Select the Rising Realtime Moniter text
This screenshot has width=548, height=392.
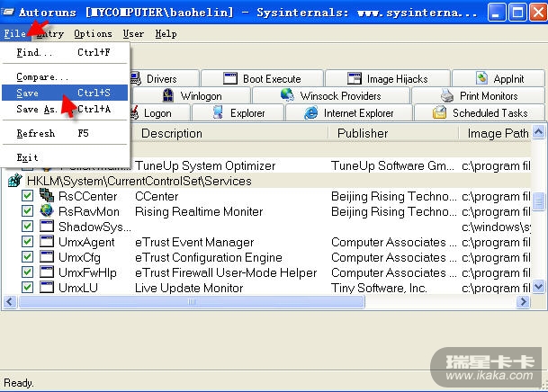click(199, 211)
